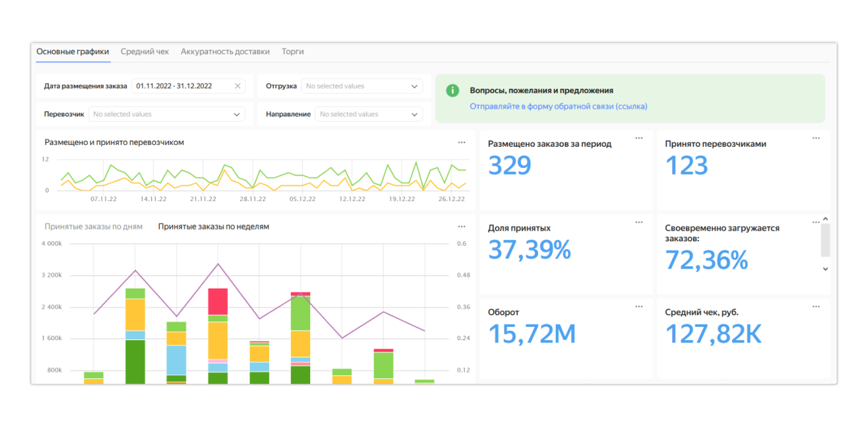Open three-dot menu on Доля принятых widget
868x427 pixels.
639,222
